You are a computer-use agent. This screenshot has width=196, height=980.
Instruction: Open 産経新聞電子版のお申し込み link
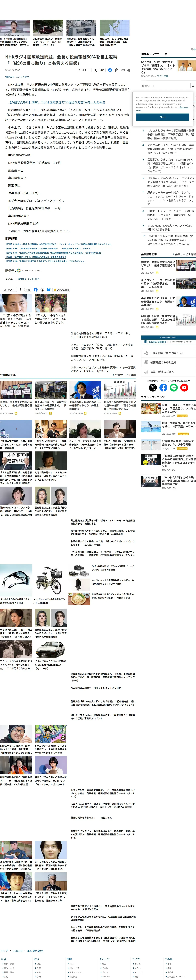pyautogui.click(x=169, y=353)
